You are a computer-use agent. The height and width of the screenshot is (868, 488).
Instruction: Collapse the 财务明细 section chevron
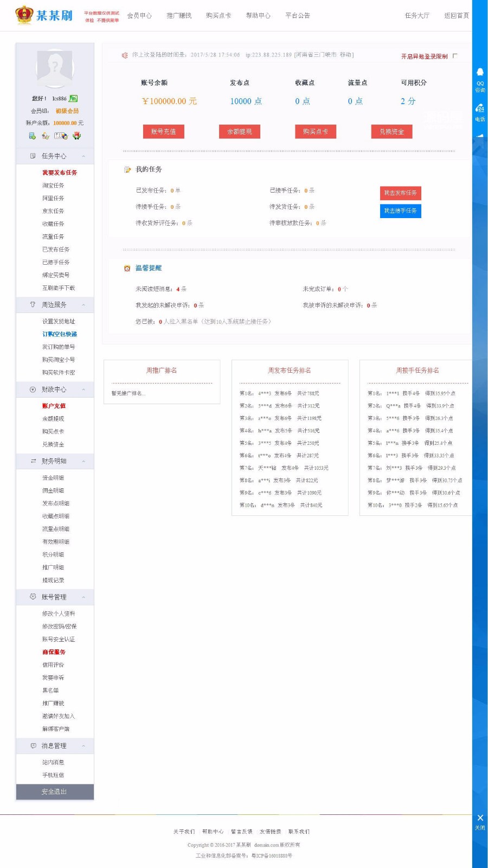[84, 461]
